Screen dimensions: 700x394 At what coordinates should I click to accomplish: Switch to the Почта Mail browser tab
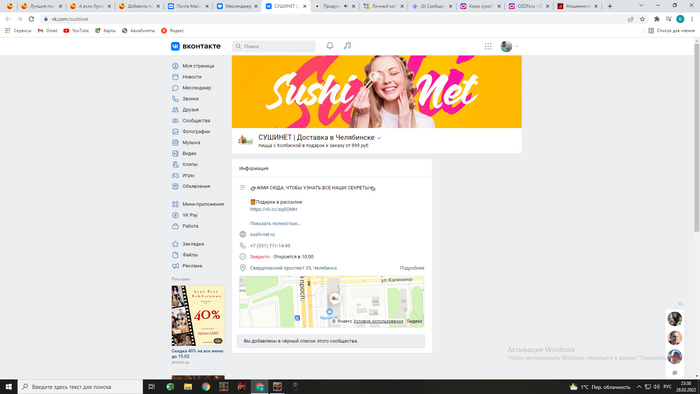[x=187, y=6]
